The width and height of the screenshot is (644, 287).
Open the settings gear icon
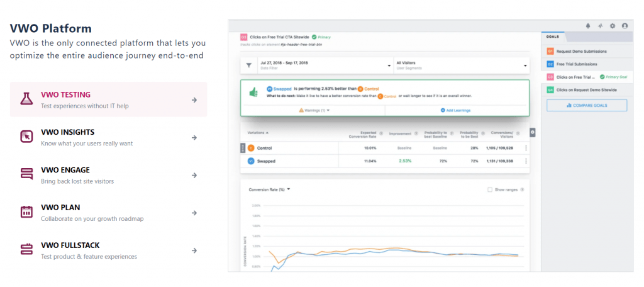[x=613, y=26]
